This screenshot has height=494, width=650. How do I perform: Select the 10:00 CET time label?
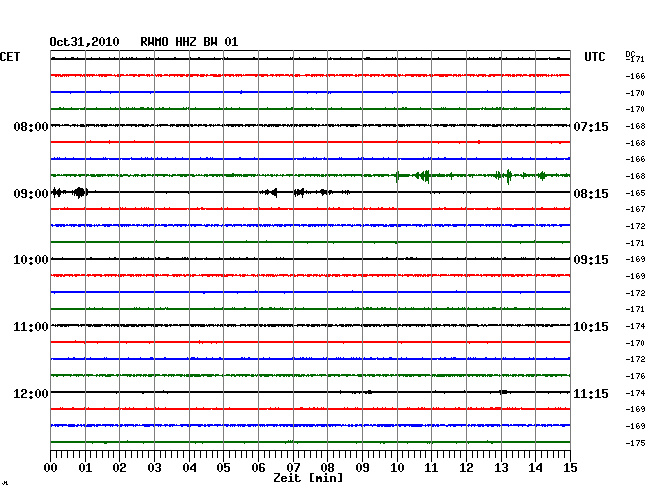[x=31, y=260]
